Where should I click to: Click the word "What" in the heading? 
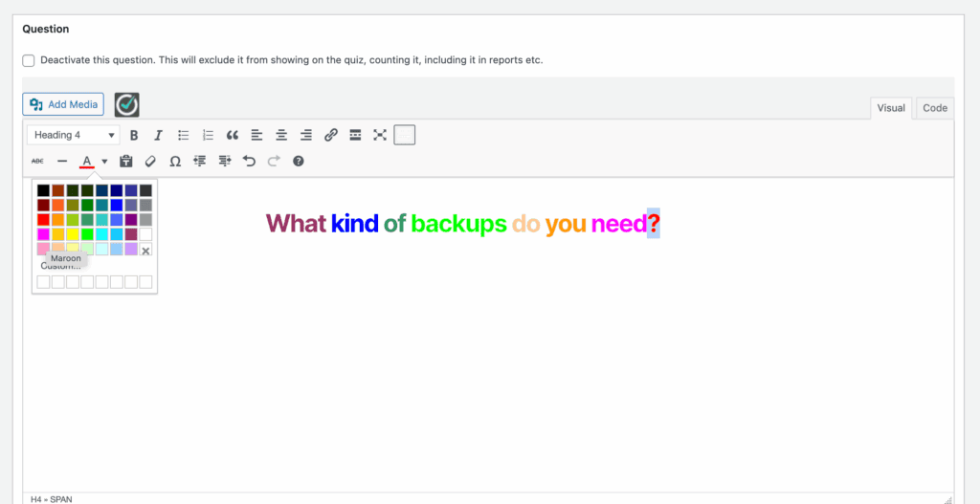click(x=297, y=224)
